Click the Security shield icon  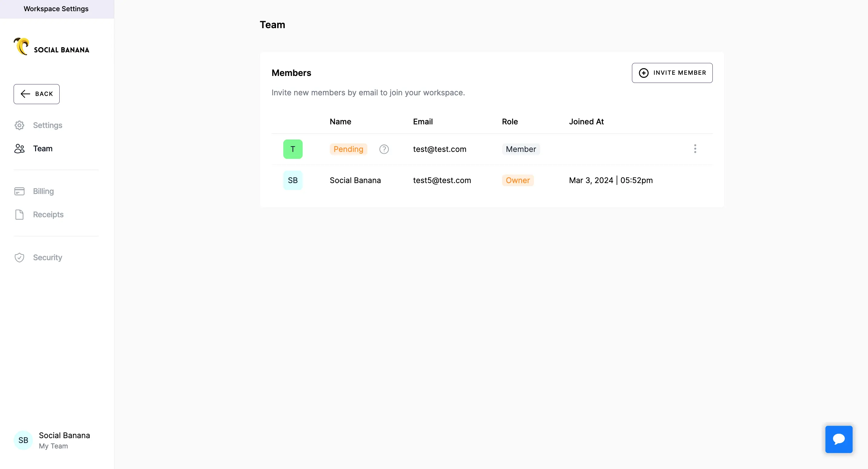pos(19,257)
